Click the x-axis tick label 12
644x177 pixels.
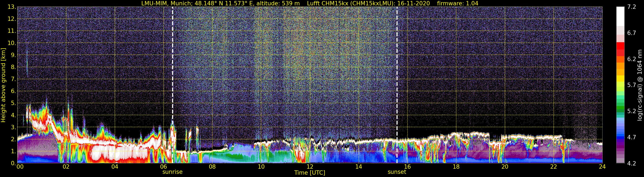310,167
